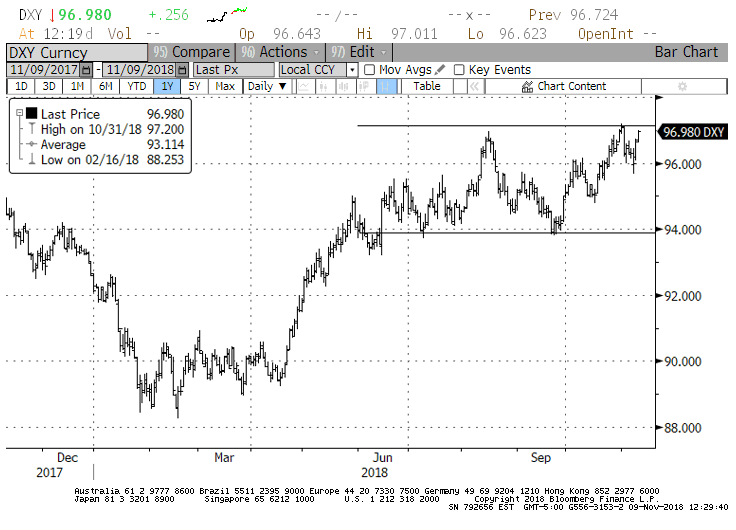Screen dimensions: 736x530
Task: Click the 94.000 axis label
Action: tap(683, 230)
